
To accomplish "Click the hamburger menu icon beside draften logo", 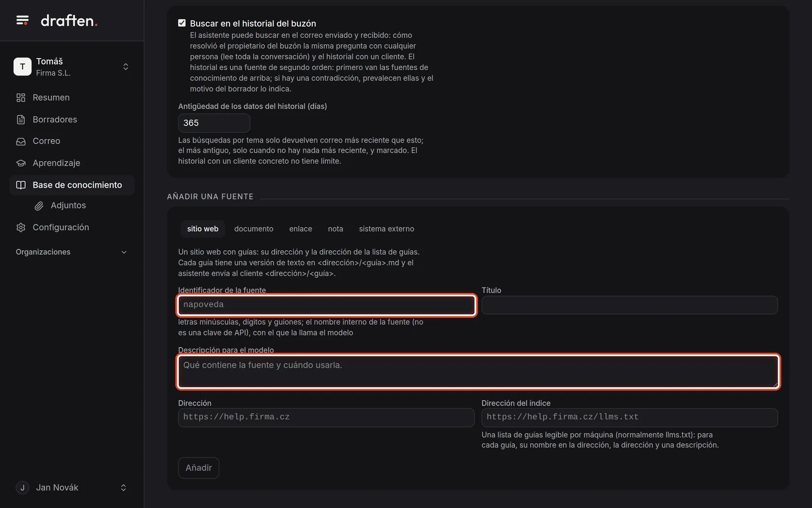I will click(x=22, y=20).
